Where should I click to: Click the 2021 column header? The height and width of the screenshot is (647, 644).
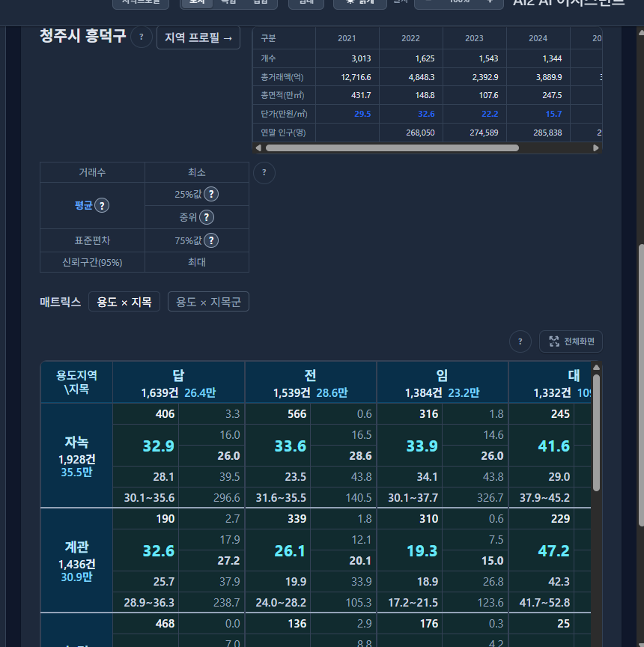pos(347,38)
